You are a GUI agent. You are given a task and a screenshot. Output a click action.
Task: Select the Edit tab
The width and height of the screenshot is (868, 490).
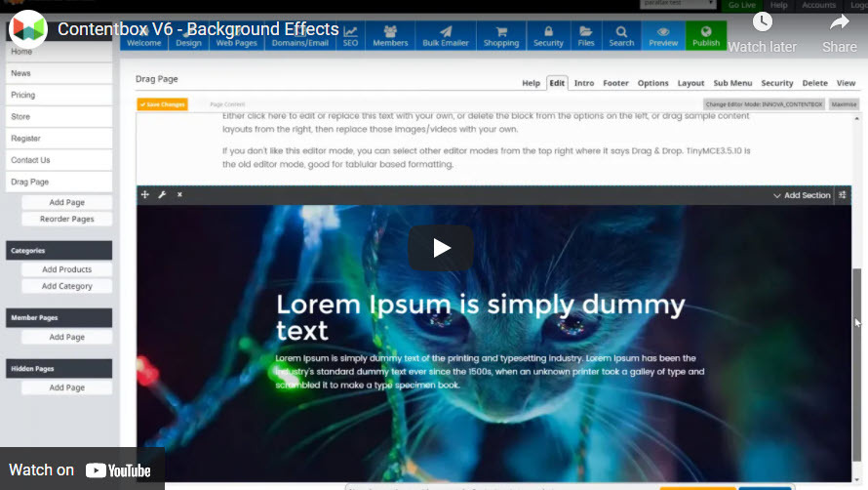557,83
